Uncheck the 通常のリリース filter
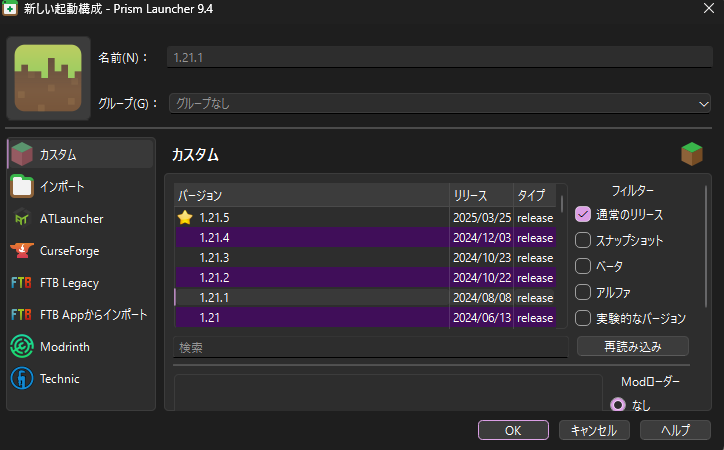 [x=583, y=214]
